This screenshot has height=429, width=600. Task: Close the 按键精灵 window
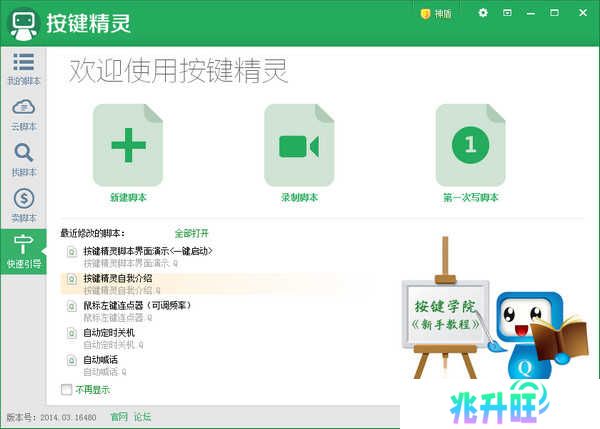tap(583, 13)
